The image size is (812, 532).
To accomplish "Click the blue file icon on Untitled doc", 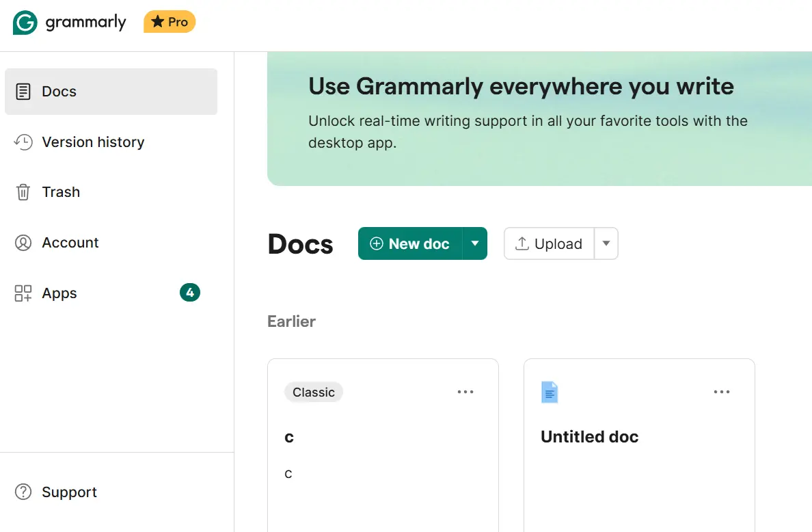I will click(x=550, y=392).
